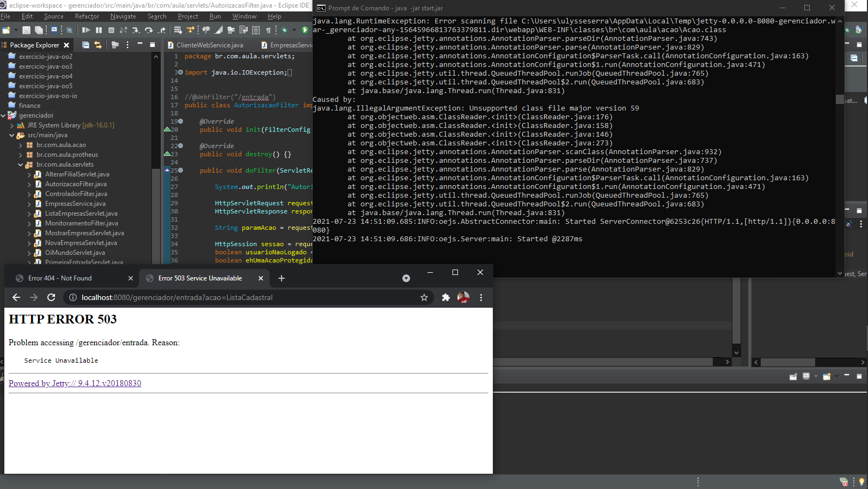Close the Package Explorer tab

pyautogui.click(x=66, y=45)
